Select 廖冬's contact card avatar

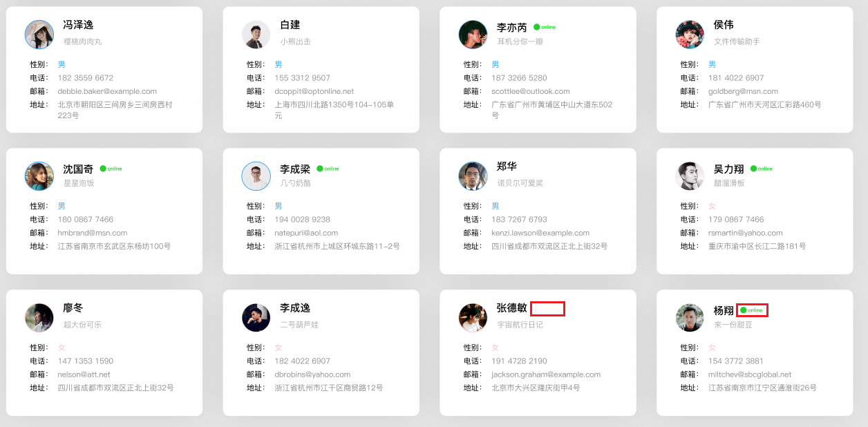(39, 318)
